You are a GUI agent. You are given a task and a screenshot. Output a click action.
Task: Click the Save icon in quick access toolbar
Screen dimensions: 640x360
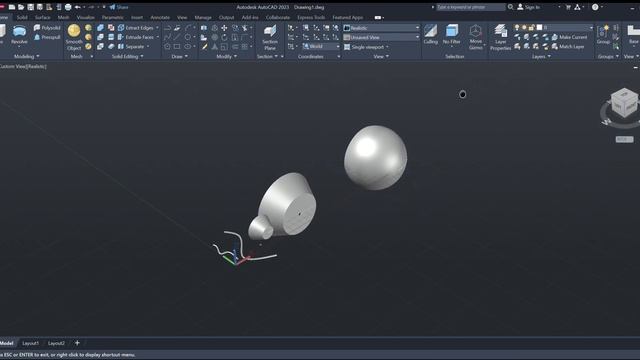click(31, 7)
